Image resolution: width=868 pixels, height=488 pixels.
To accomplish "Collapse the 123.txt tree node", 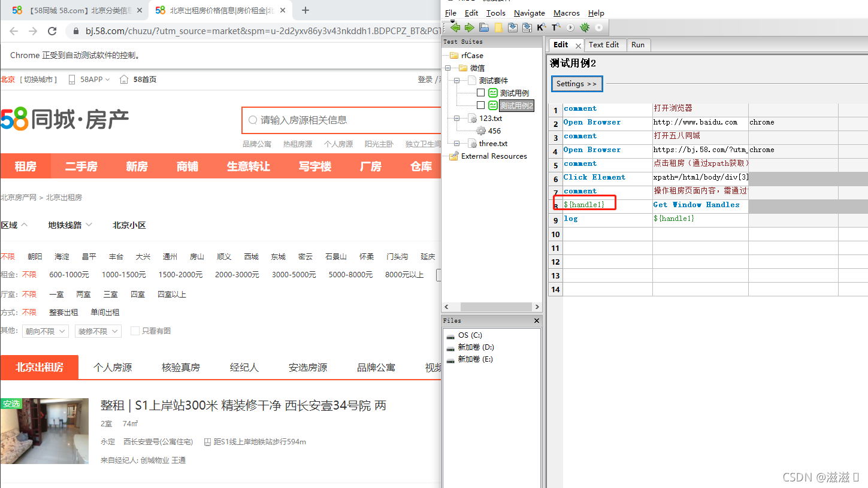I will (456, 119).
